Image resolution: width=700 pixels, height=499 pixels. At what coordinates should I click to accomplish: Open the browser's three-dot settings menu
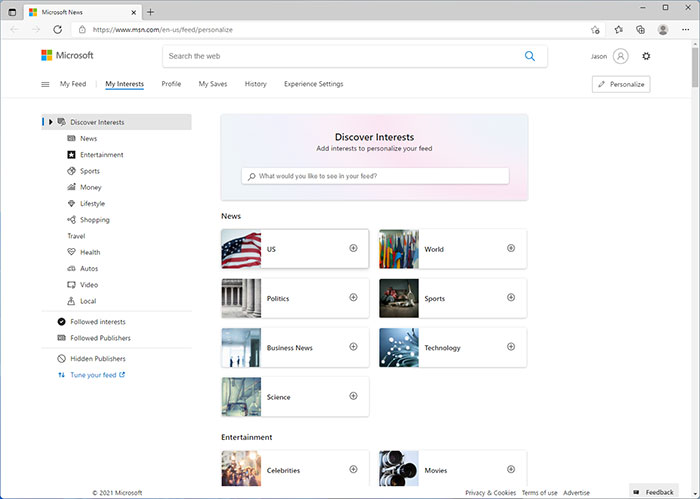[685, 30]
